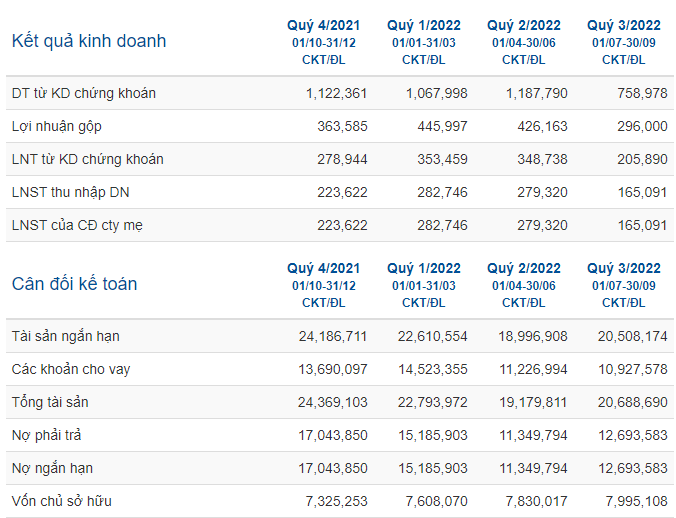Open Quý 3/2022 header in Kết quả kinh doanh
The height and width of the screenshot is (518, 676).
(x=624, y=26)
